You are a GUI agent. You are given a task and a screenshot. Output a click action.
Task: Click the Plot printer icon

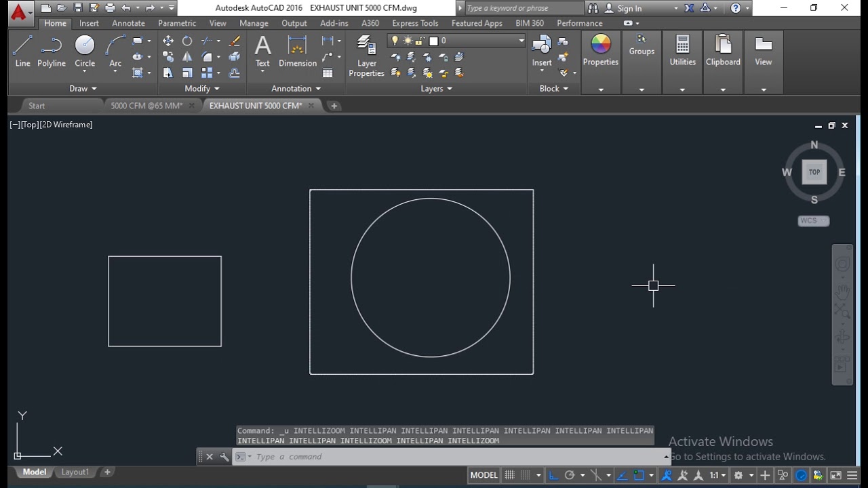(110, 8)
